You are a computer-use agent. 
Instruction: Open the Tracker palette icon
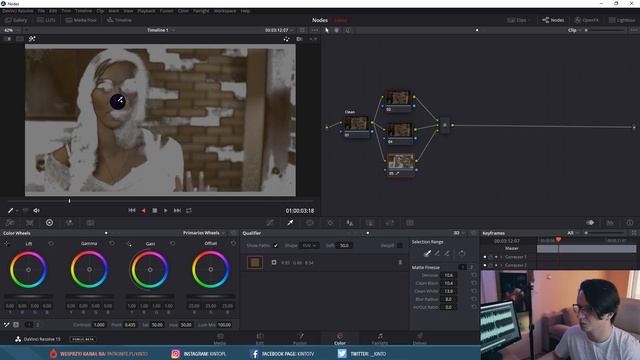coord(330,223)
